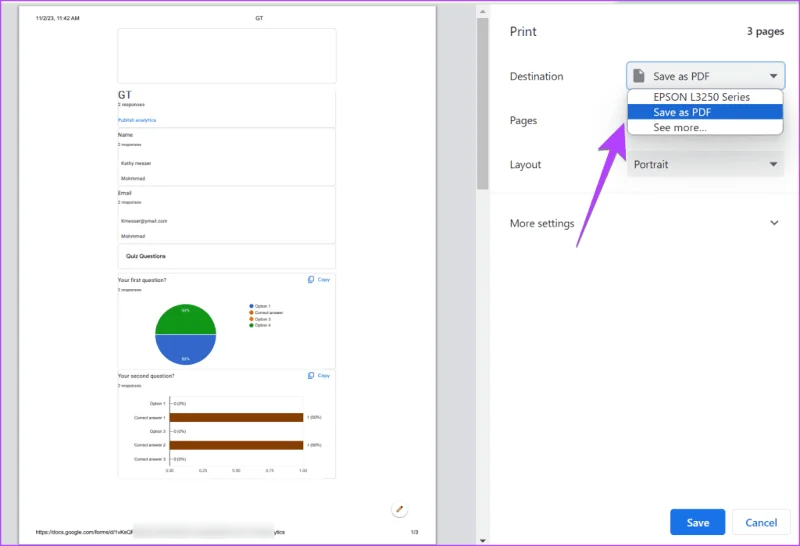Viewport: 800px width, 546px height.
Task: Click the Quiz Questions heading in preview
Action: pyautogui.click(x=146, y=256)
